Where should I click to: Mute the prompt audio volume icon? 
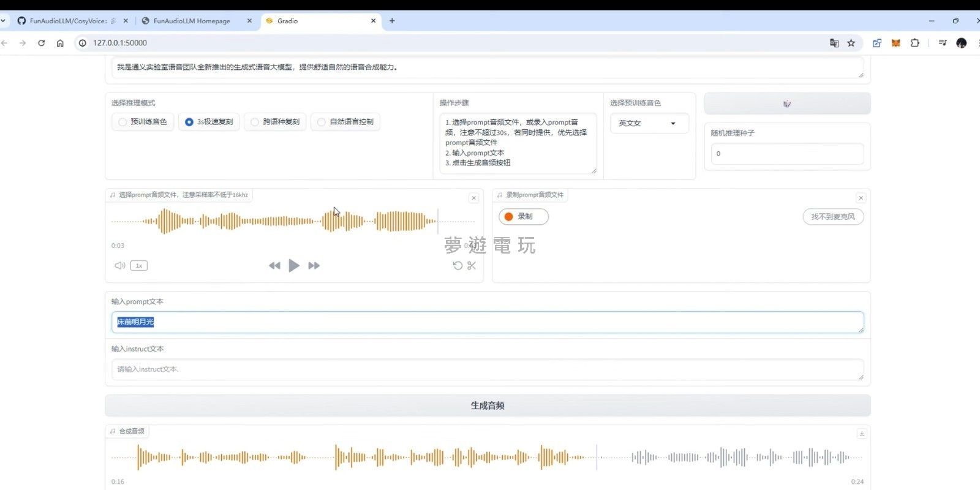coord(120,265)
